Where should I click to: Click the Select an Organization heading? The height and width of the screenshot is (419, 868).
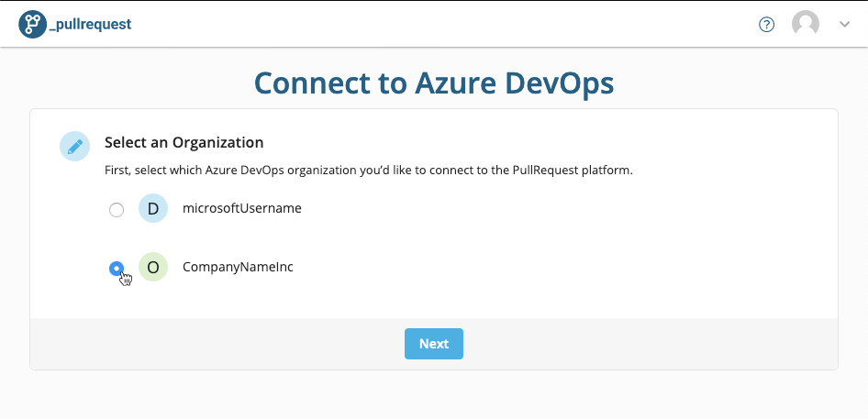(184, 143)
